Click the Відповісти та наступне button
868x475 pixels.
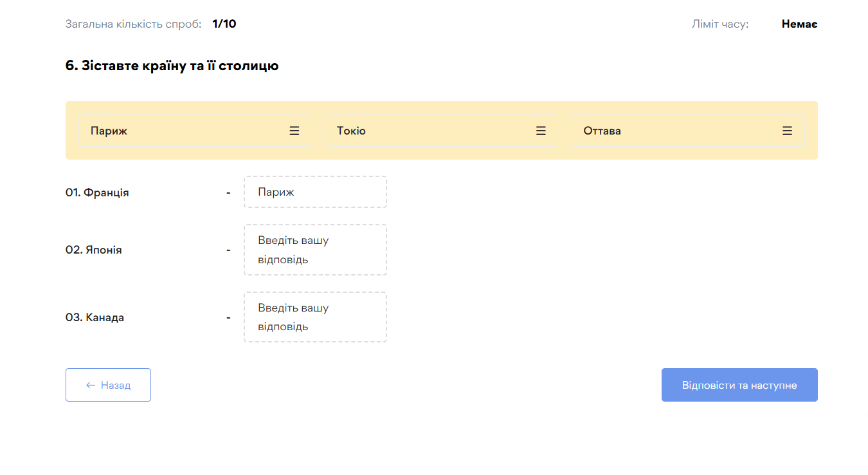739,385
